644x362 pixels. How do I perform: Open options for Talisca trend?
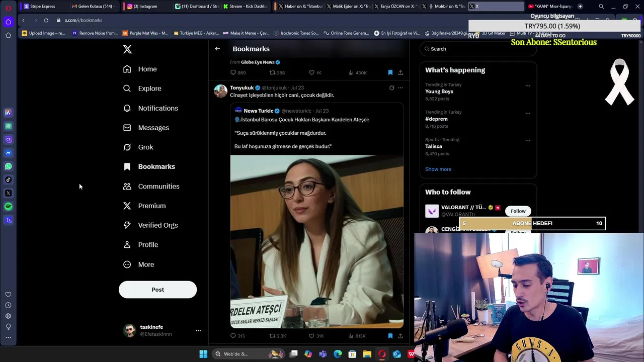pyautogui.click(x=528, y=141)
